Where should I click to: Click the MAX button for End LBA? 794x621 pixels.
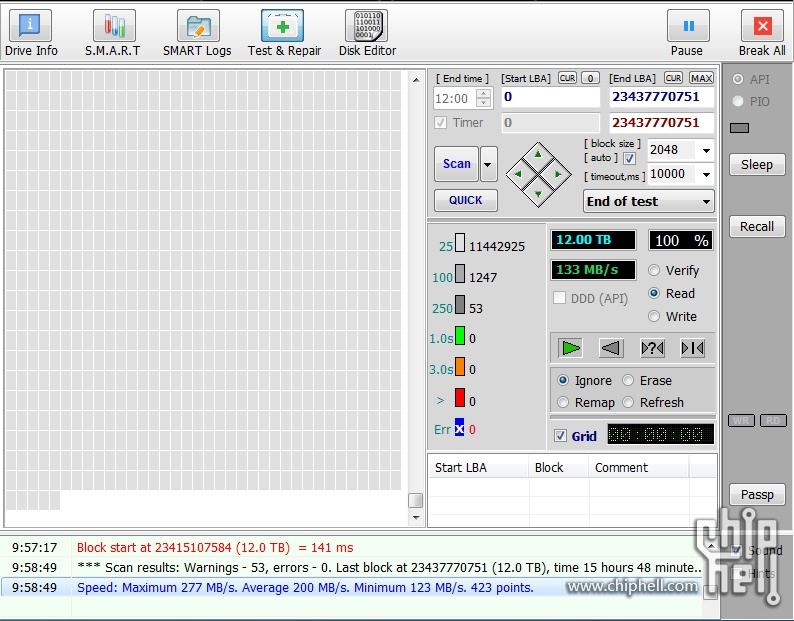(701, 78)
